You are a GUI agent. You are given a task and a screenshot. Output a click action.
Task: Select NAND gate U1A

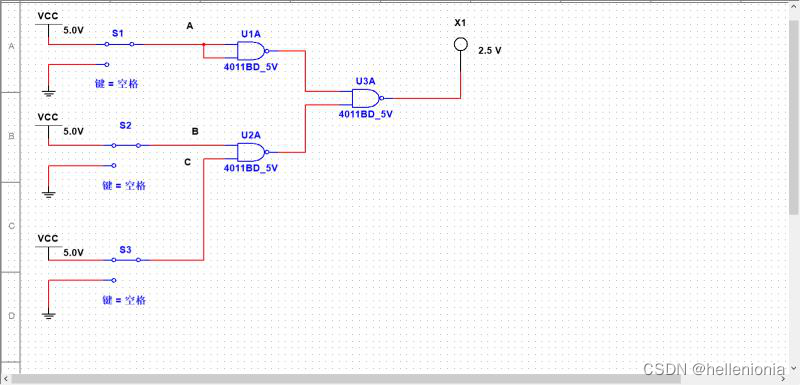(x=254, y=51)
